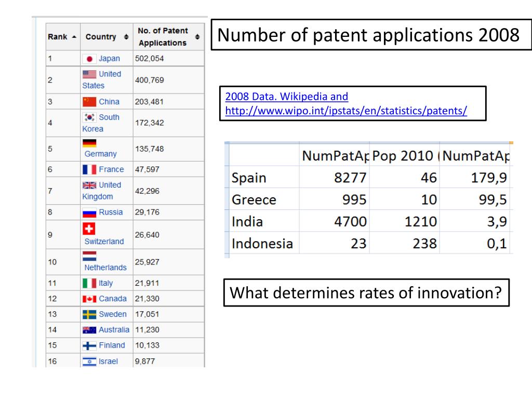Click Canada's value 21,330
Viewport: 532px width, 399px height.
tap(147, 299)
